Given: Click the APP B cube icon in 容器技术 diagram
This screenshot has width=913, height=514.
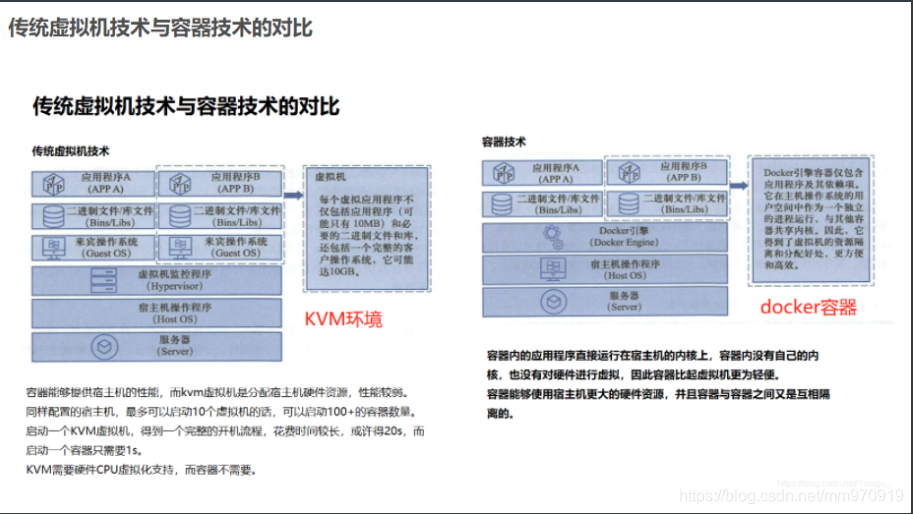Looking at the screenshot, I should tap(629, 172).
